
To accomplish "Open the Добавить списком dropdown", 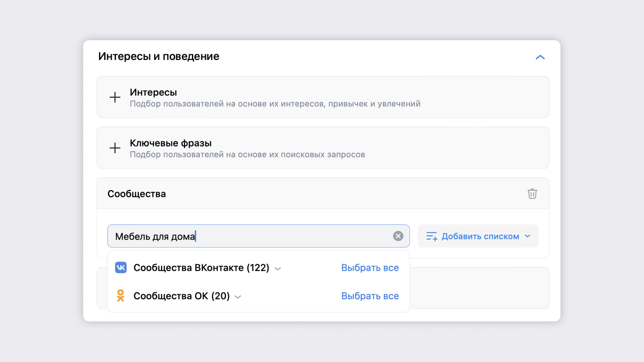I will pos(478,236).
